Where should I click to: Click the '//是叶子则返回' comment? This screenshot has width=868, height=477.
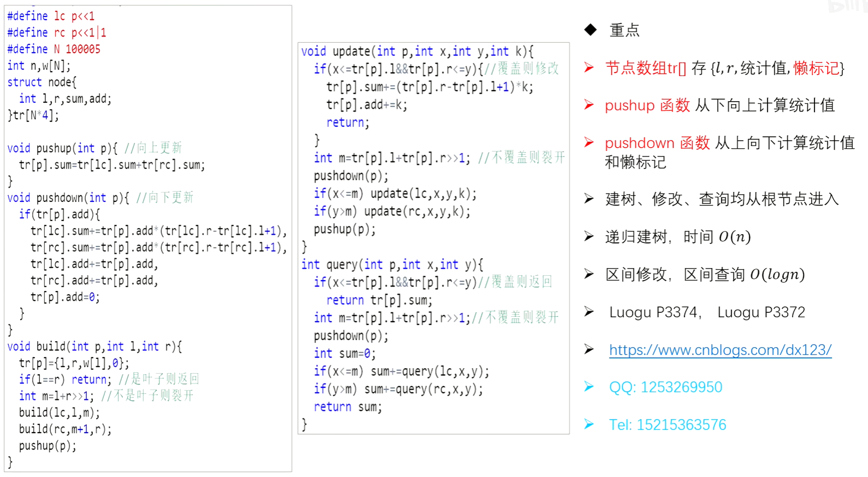(x=159, y=379)
